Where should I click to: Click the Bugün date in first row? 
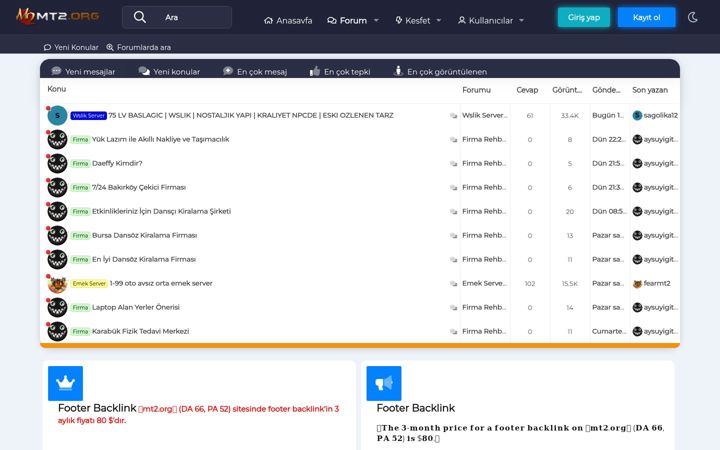point(608,115)
